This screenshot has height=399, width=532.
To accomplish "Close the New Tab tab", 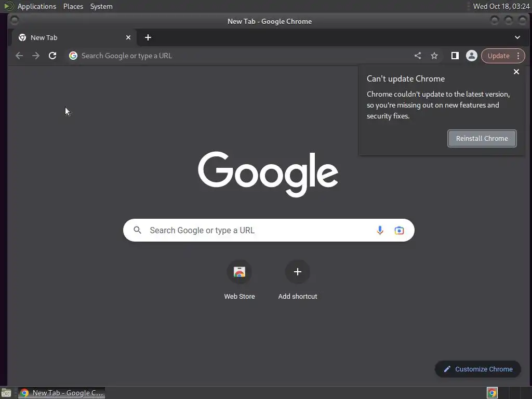I will [x=128, y=37].
